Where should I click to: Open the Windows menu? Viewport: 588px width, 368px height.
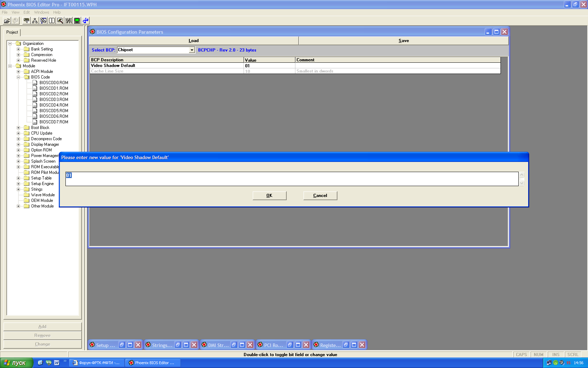pos(41,12)
